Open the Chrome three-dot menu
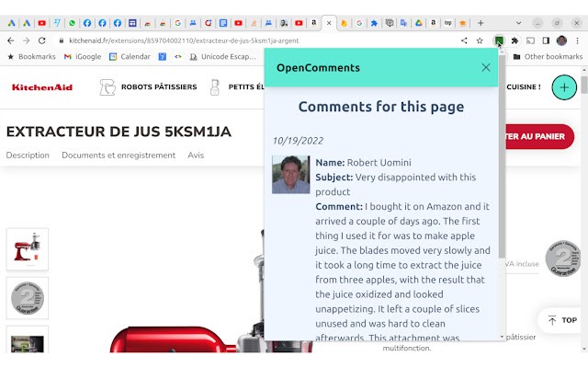Screen dimensions: 588x368 [x=577, y=40]
